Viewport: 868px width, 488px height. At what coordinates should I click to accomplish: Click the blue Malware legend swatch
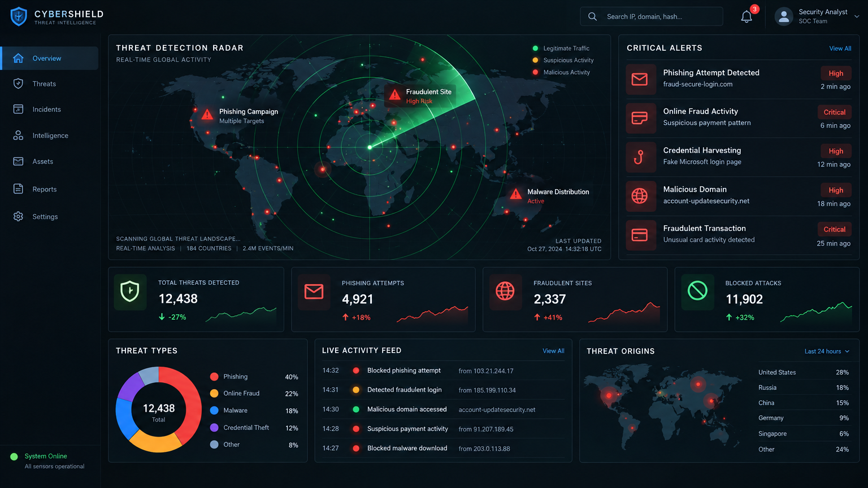pyautogui.click(x=214, y=411)
